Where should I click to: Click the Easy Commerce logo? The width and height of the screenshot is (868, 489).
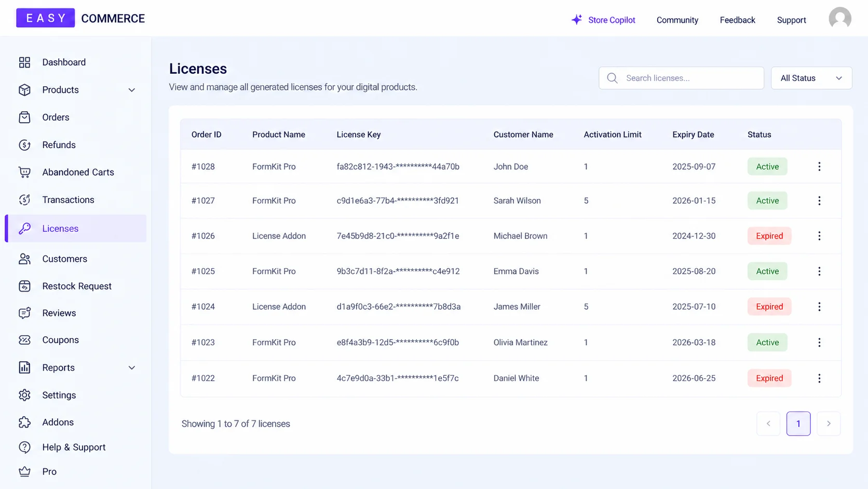pyautogui.click(x=80, y=18)
